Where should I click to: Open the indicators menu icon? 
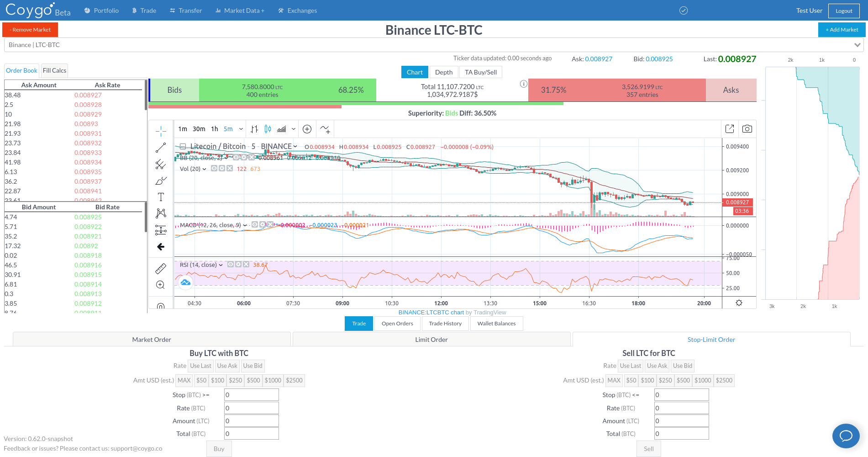325,129
